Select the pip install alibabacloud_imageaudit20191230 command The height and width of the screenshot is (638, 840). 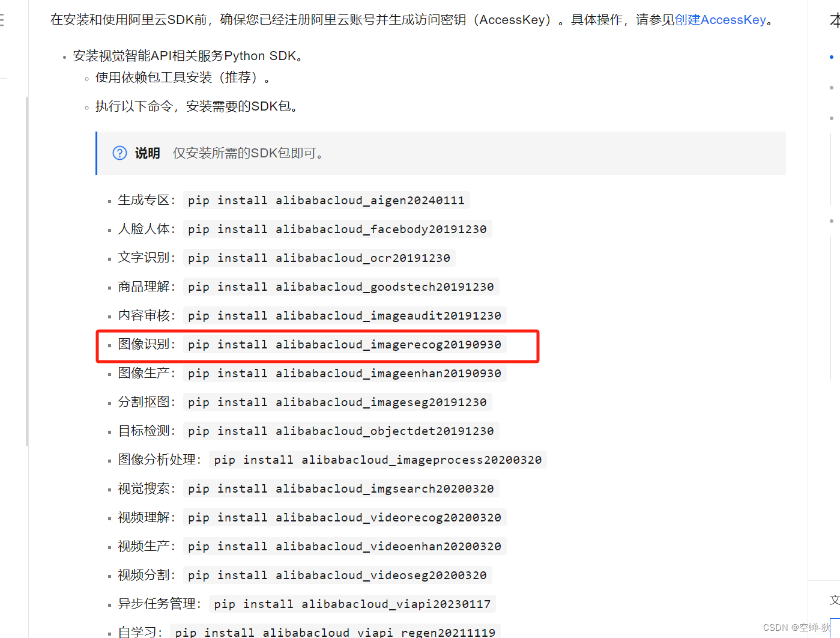(x=345, y=315)
